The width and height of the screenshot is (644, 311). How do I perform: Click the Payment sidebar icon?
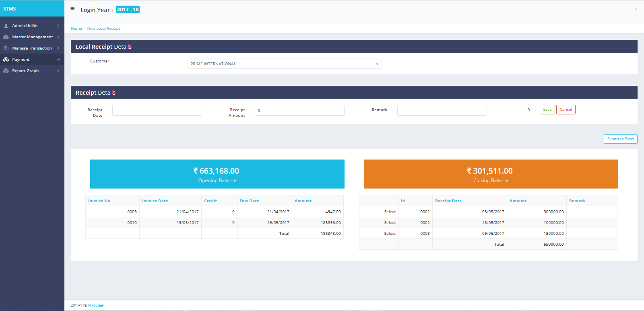(6, 60)
